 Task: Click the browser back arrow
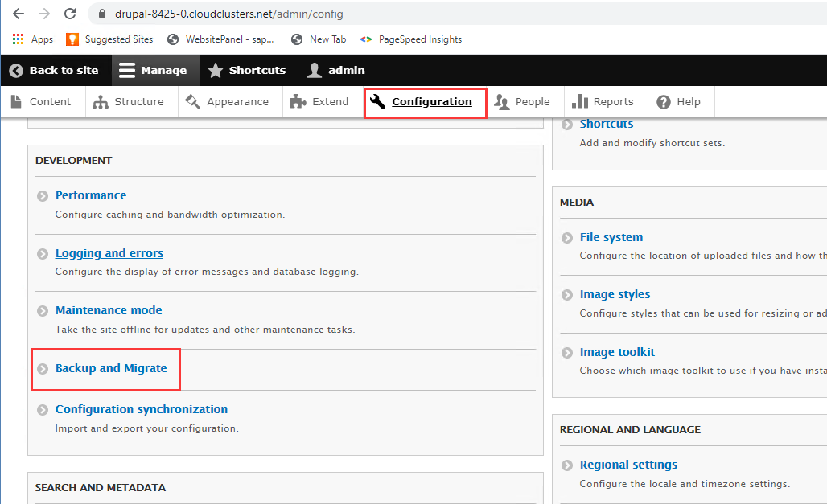click(x=18, y=14)
